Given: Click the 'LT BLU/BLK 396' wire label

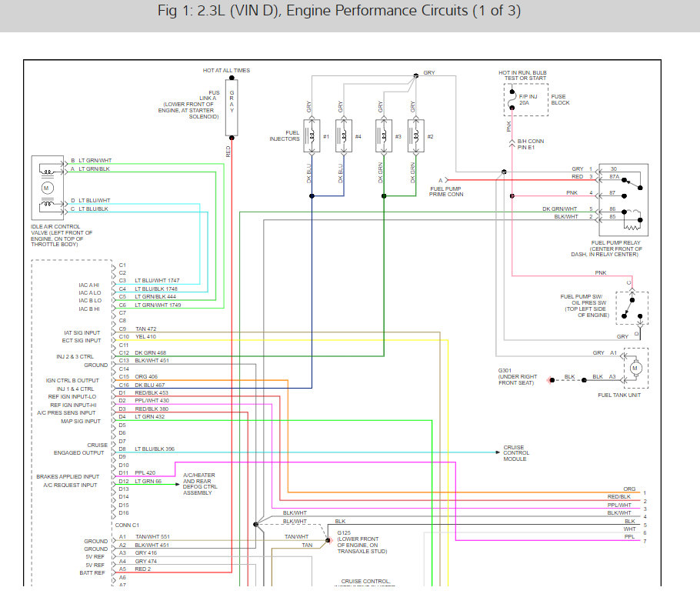Looking at the screenshot, I should [x=155, y=449].
